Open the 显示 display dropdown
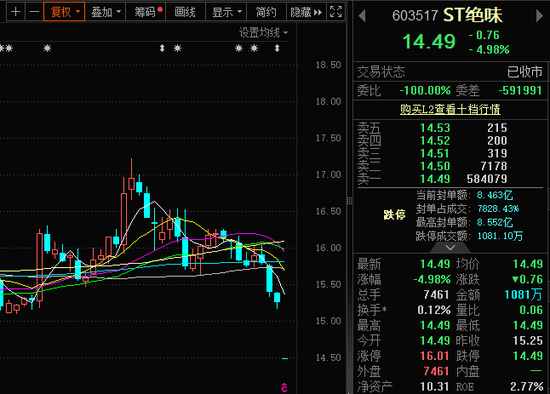Image resolution: width=550 pixels, height=394 pixels. click(x=227, y=12)
